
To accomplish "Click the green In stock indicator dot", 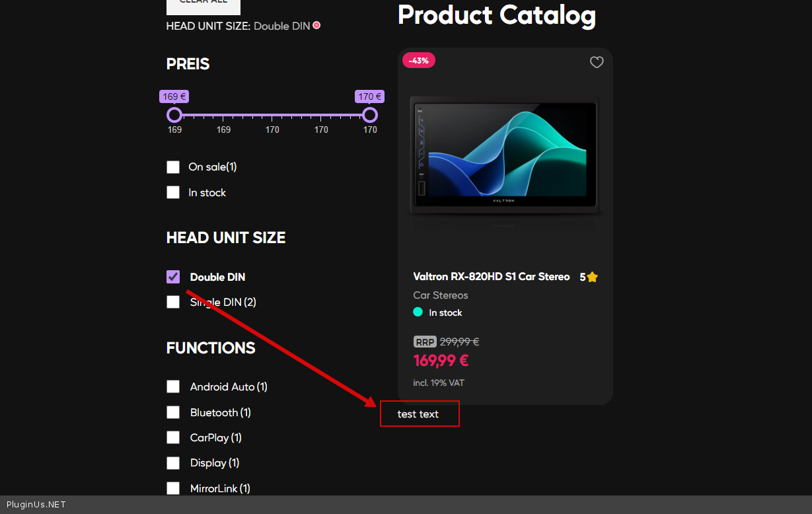I will 418,312.
